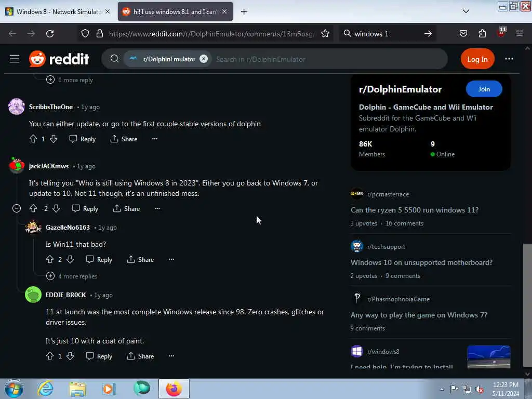
Task: Open a new browser tab
Action: tap(244, 11)
